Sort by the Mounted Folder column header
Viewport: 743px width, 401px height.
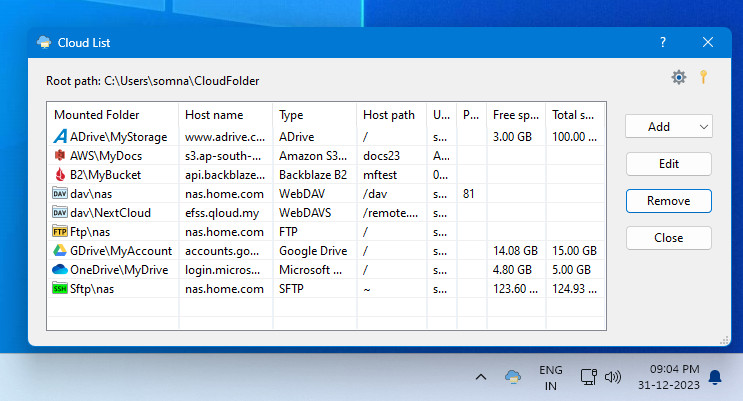point(113,115)
